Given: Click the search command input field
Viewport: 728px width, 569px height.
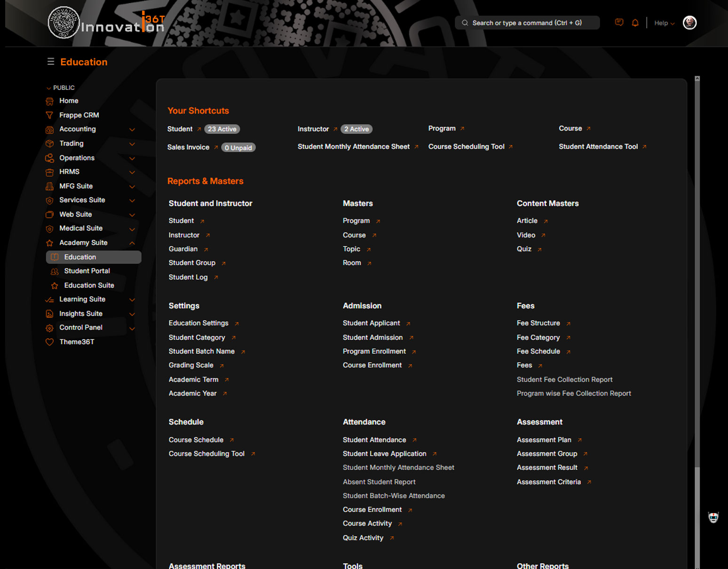Looking at the screenshot, I should pos(527,23).
